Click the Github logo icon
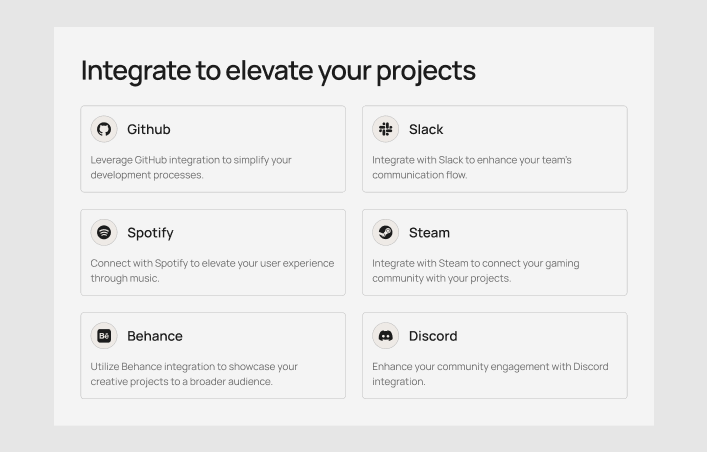The image size is (707, 452). click(x=104, y=129)
